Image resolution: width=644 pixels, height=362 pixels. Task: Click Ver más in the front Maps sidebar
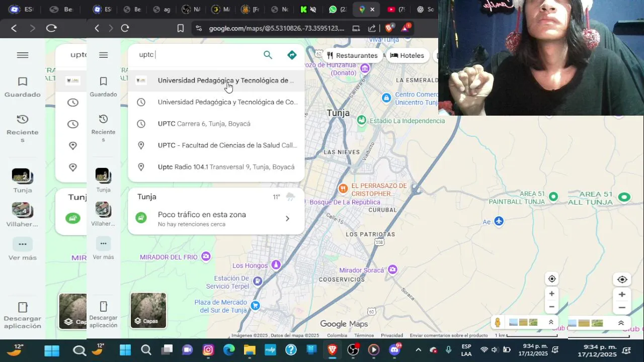(103, 249)
